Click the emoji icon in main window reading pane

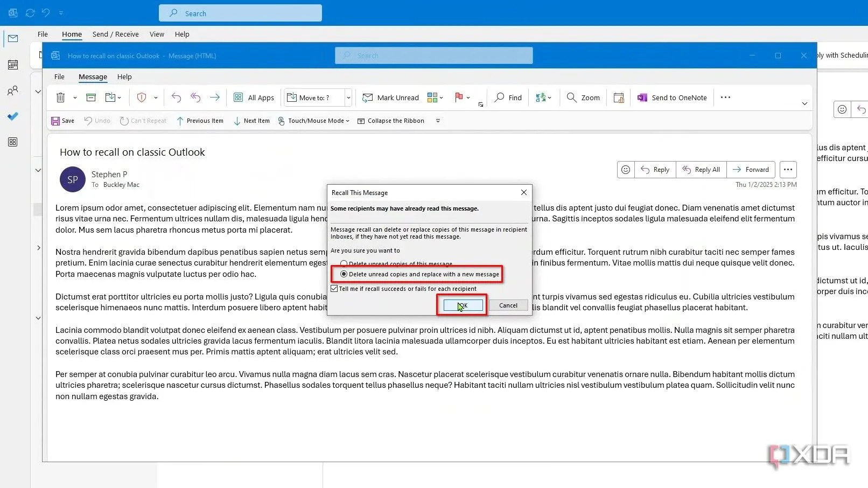[x=842, y=109]
